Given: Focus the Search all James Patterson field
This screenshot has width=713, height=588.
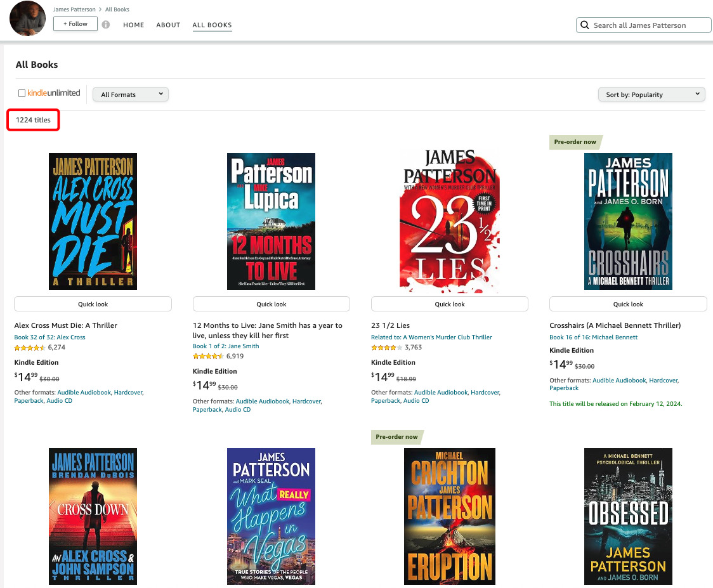Looking at the screenshot, I should 643,25.
